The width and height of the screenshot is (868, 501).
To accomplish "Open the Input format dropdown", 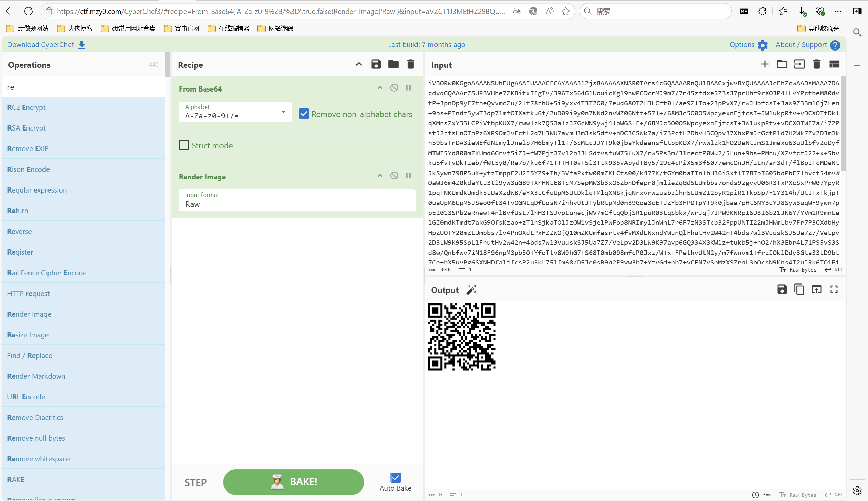I will click(297, 200).
